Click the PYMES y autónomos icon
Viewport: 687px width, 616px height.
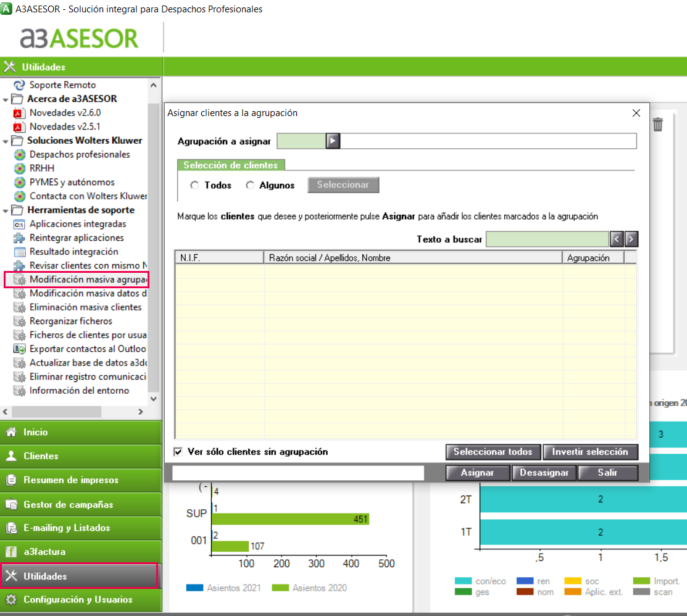(19, 182)
